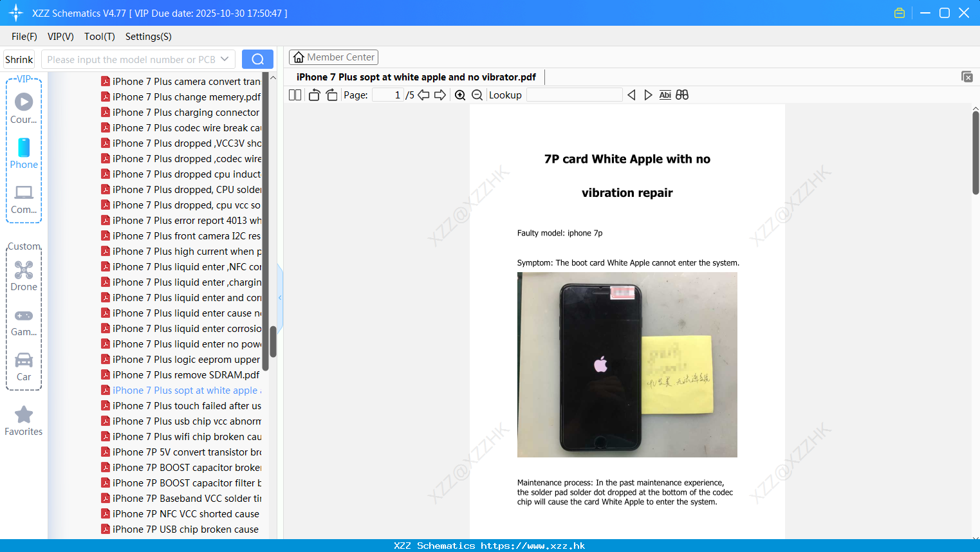980x552 pixels.
Task: Collapse the file list panel handle
Action: click(x=280, y=298)
